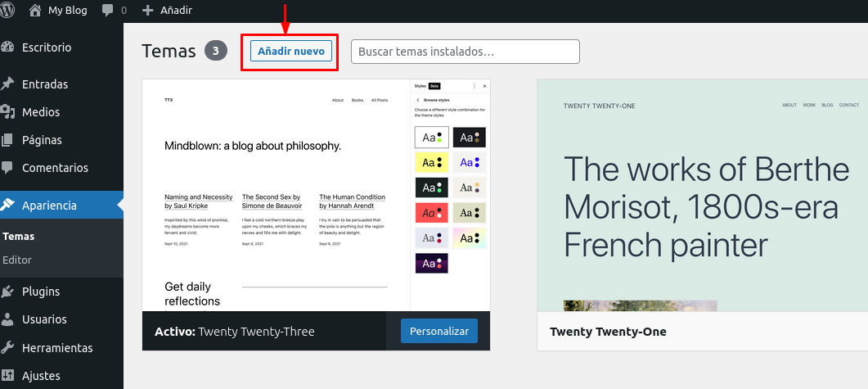Click the Twenty Twenty-One theme name
This screenshot has width=868, height=389.
(x=608, y=332)
